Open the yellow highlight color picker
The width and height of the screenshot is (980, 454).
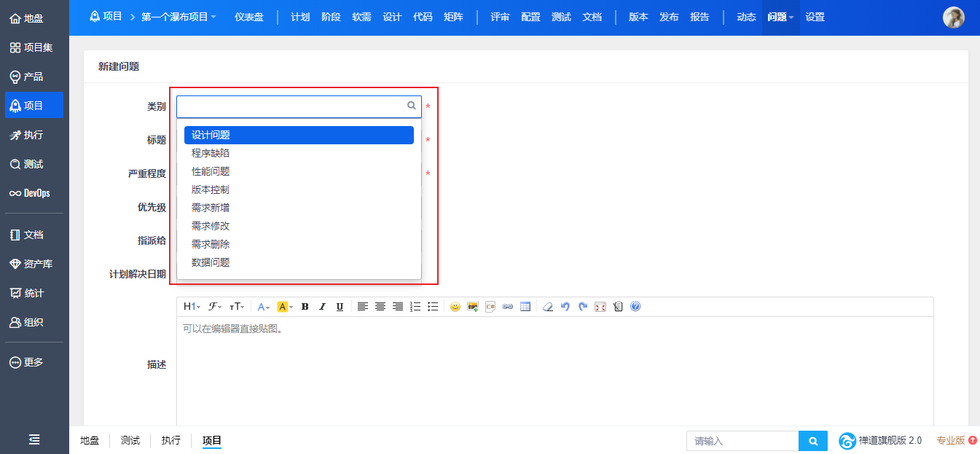pos(285,307)
